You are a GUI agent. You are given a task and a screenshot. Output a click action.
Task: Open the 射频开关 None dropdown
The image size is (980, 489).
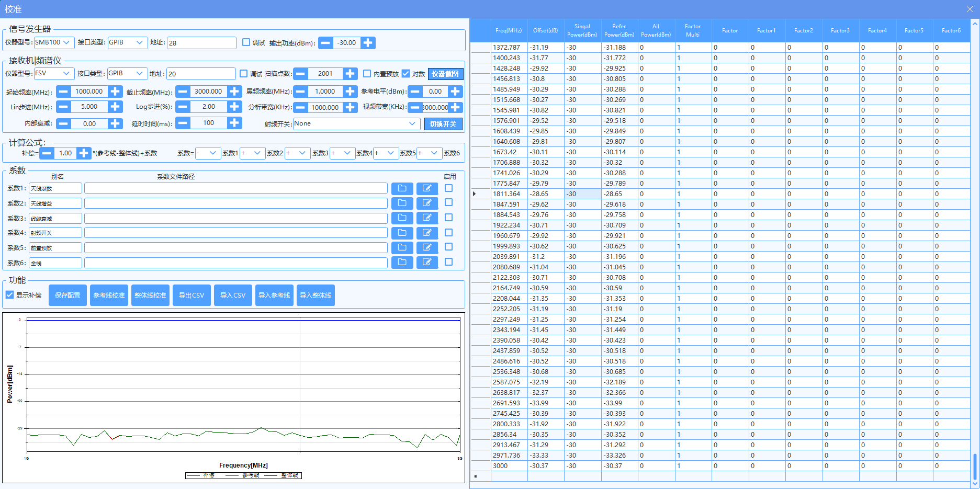coord(356,123)
